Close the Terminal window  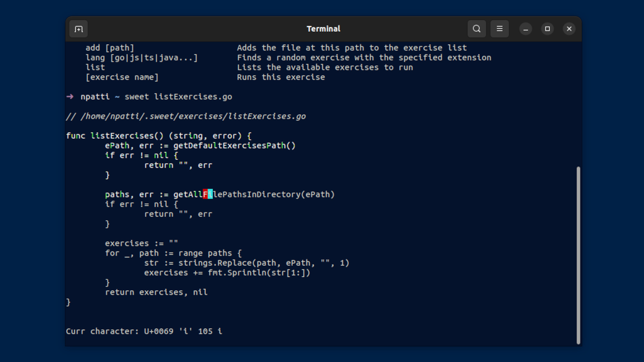[x=569, y=29]
